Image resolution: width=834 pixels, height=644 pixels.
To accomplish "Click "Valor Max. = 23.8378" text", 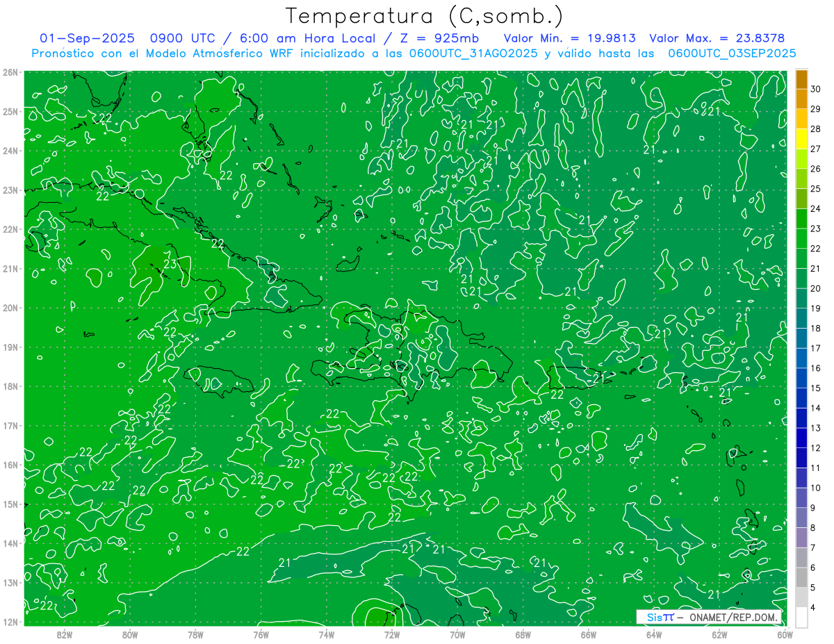I will pyautogui.click(x=717, y=38).
